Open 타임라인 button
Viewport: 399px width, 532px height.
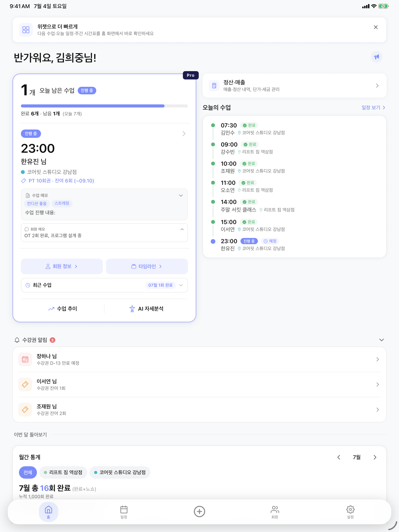147,266
